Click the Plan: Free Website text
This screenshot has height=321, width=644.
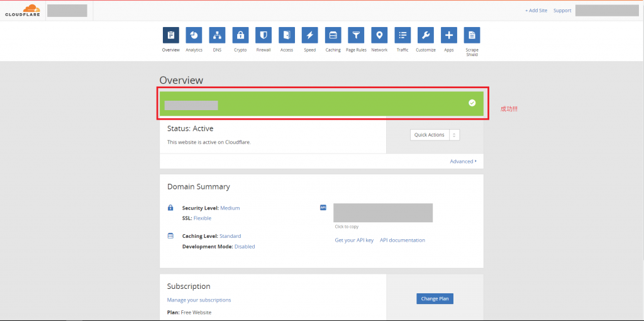(x=189, y=312)
